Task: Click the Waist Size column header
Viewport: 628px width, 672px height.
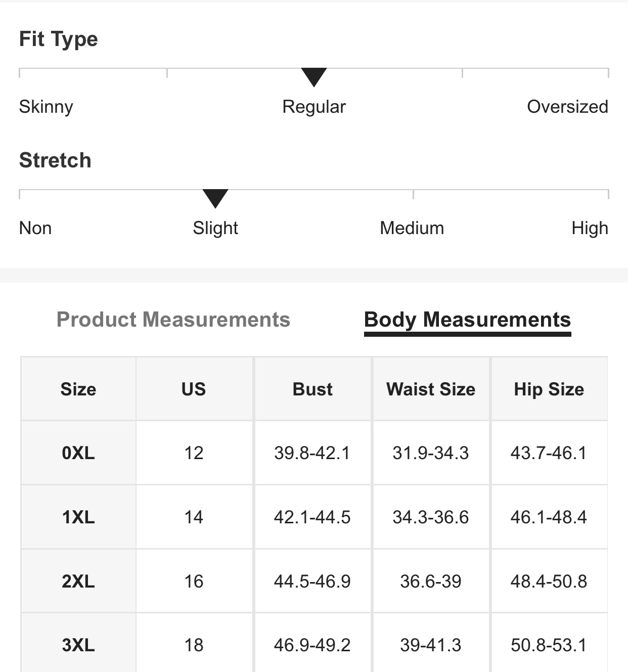Action: pos(431,389)
